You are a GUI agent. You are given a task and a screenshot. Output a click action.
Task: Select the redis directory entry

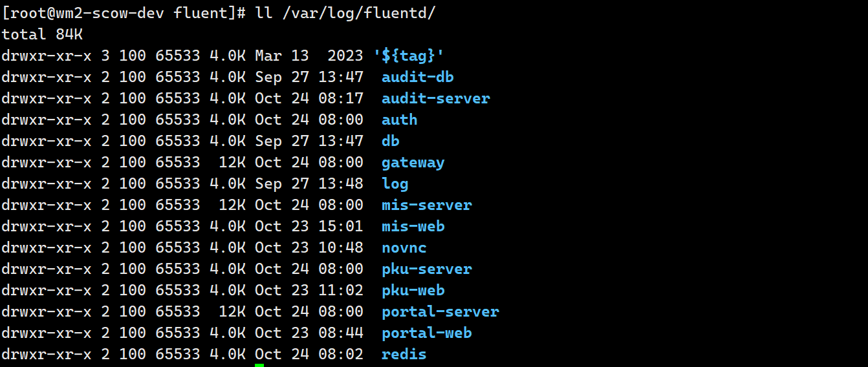(x=404, y=355)
